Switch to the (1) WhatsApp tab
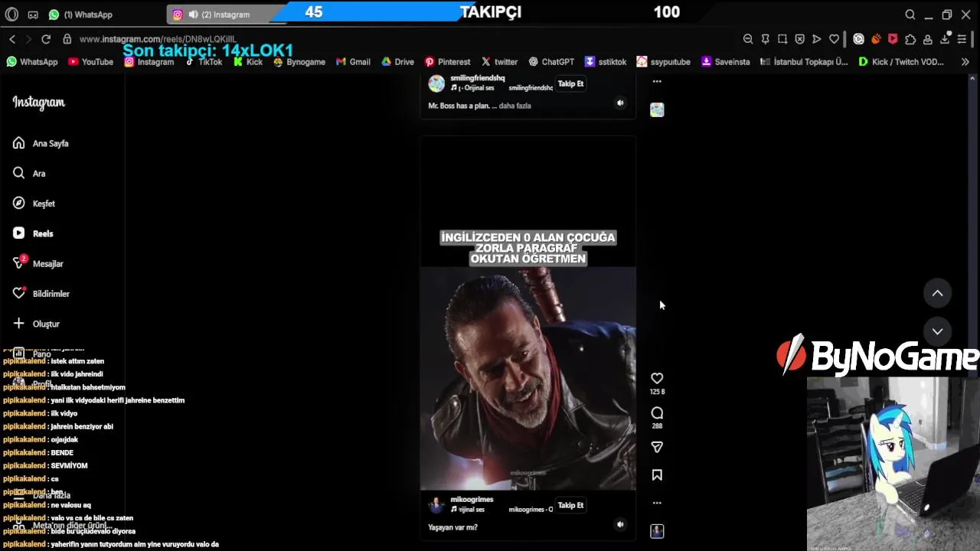This screenshot has width=980, height=551. click(80, 15)
